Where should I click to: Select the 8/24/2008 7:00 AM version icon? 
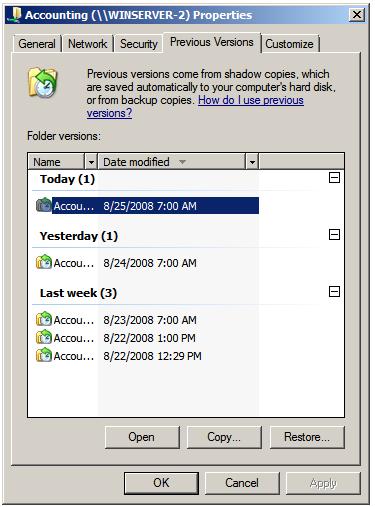click(44, 262)
